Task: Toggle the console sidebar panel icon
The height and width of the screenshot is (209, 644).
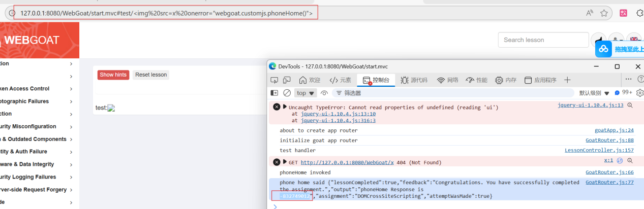Action: [x=274, y=93]
